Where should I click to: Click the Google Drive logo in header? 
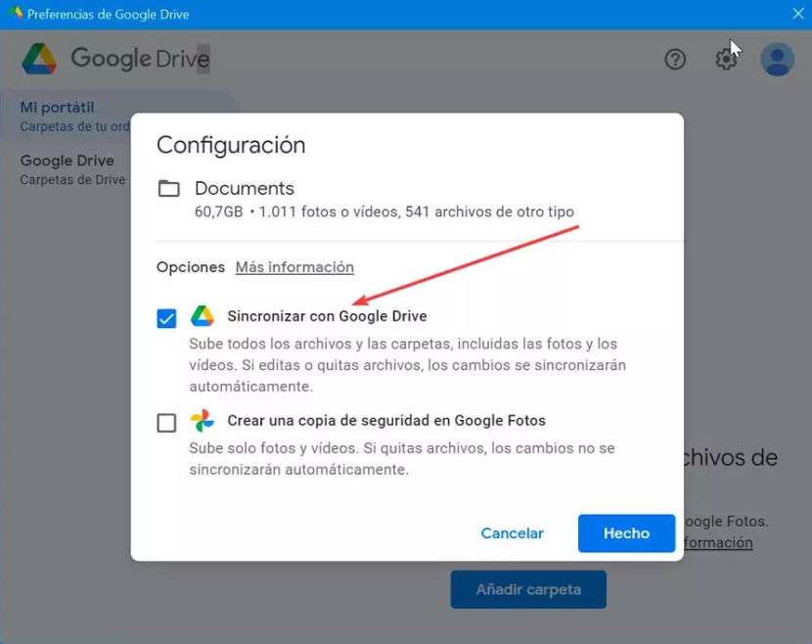click(39, 59)
